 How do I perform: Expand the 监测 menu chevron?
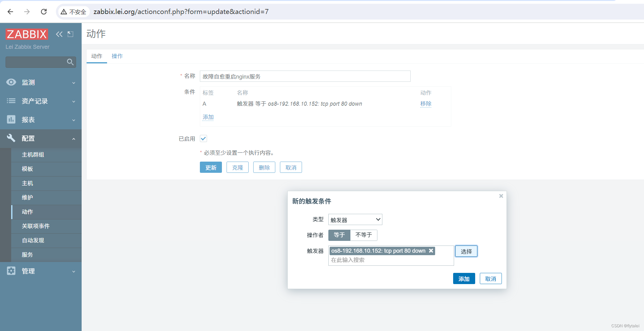(74, 83)
